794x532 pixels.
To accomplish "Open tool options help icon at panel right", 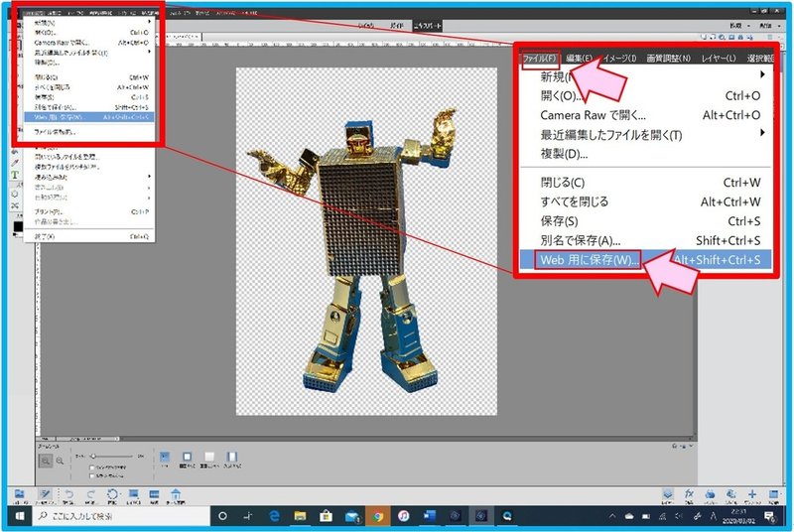I will click(675, 446).
